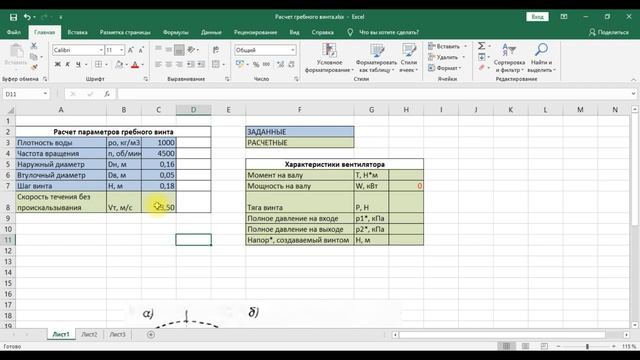Add a new sheet with plus button
The width and height of the screenshot is (640, 360).
[x=151, y=334]
